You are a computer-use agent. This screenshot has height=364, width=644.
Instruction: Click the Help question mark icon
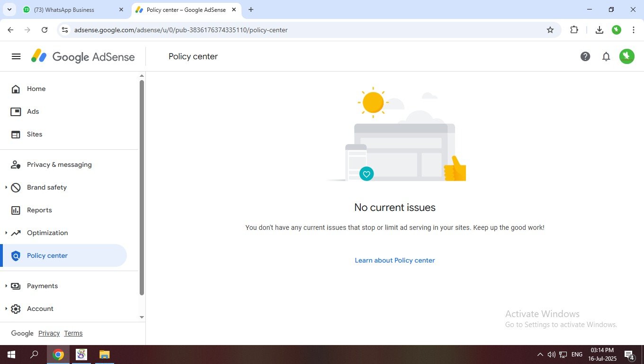click(585, 56)
